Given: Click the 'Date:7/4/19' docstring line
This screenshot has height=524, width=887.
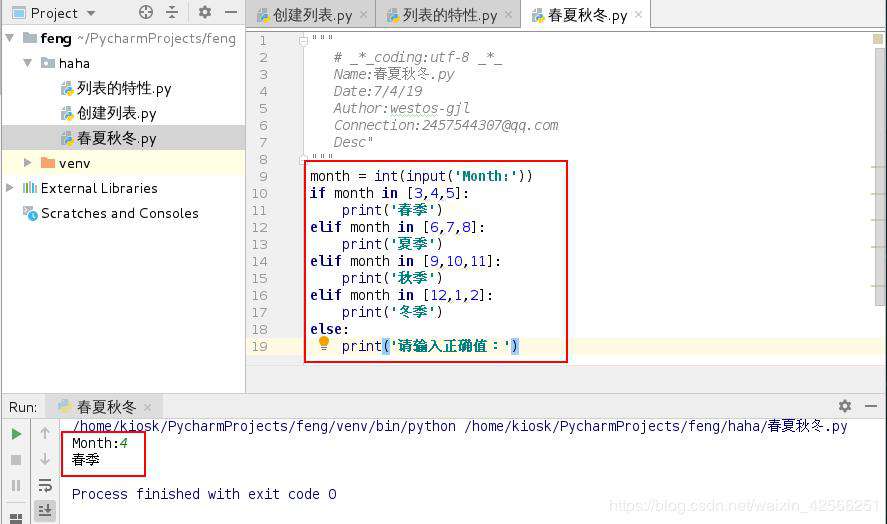Looking at the screenshot, I should tap(378, 92).
